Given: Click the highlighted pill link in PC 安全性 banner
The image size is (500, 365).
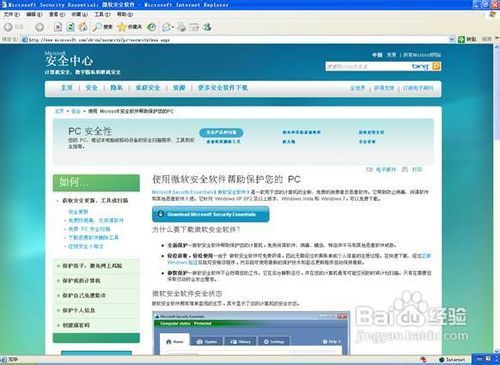Looking at the screenshot, I should coord(221,132).
